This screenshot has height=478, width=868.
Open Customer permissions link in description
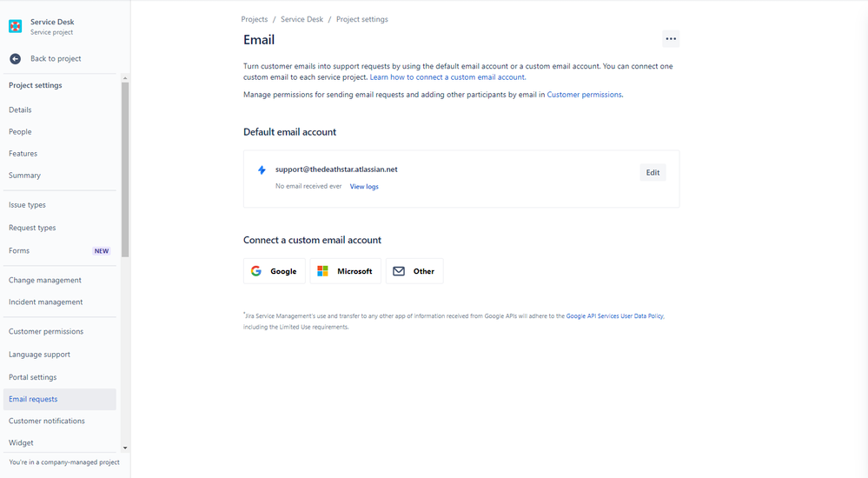click(584, 95)
